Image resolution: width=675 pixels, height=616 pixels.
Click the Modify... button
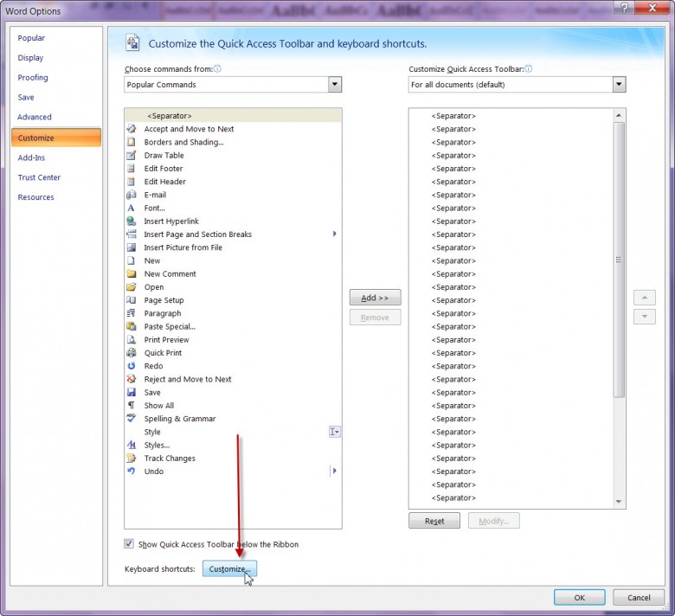494,521
